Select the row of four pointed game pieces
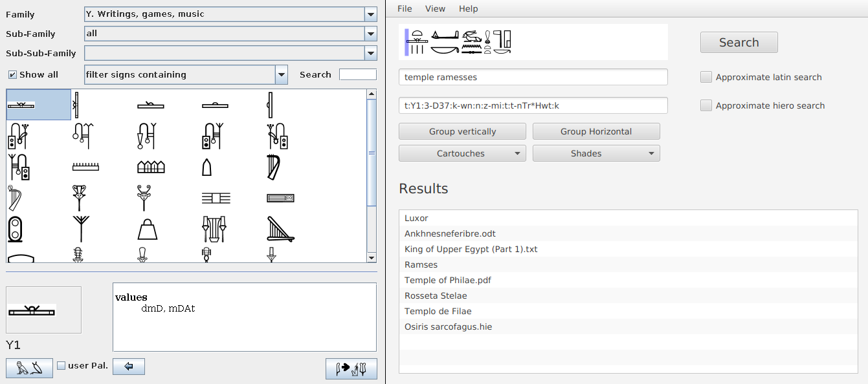The width and height of the screenshot is (868, 384). pyautogui.click(x=151, y=167)
